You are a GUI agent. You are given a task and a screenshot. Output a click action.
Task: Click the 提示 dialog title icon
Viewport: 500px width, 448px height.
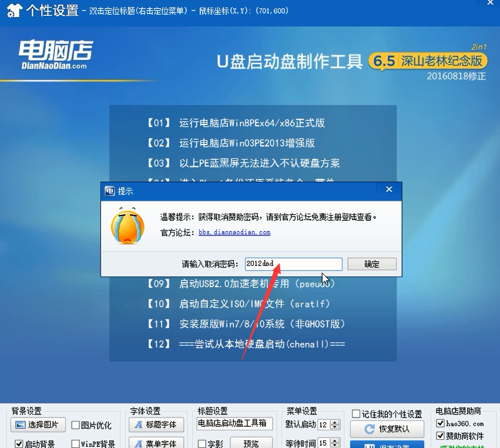[x=109, y=191]
